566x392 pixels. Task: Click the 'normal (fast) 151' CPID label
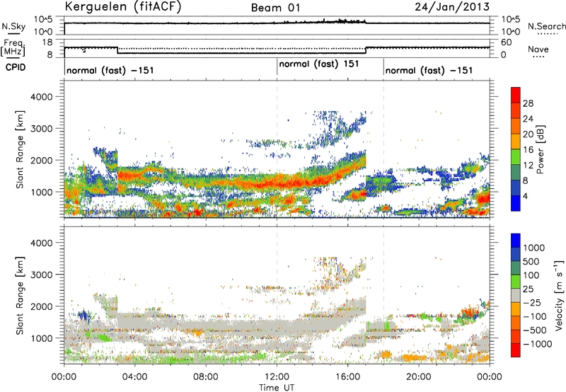319,64
